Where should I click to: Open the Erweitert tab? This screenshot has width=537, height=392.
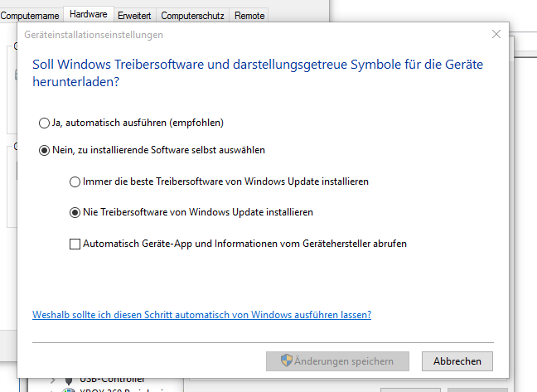tap(134, 16)
